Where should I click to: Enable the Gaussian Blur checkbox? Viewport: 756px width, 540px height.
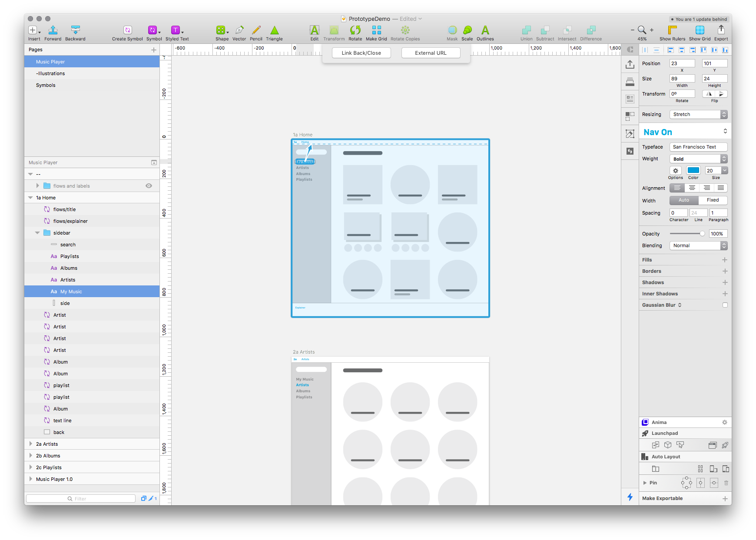point(724,305)
